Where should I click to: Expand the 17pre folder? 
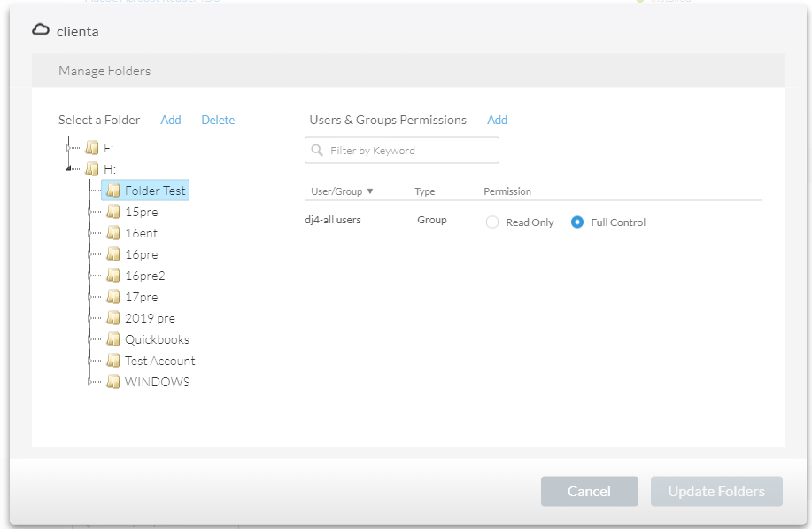89,297
